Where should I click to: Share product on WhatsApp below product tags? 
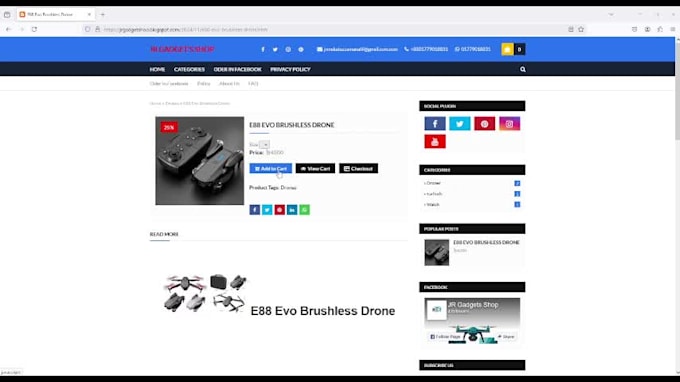(305, 210)
